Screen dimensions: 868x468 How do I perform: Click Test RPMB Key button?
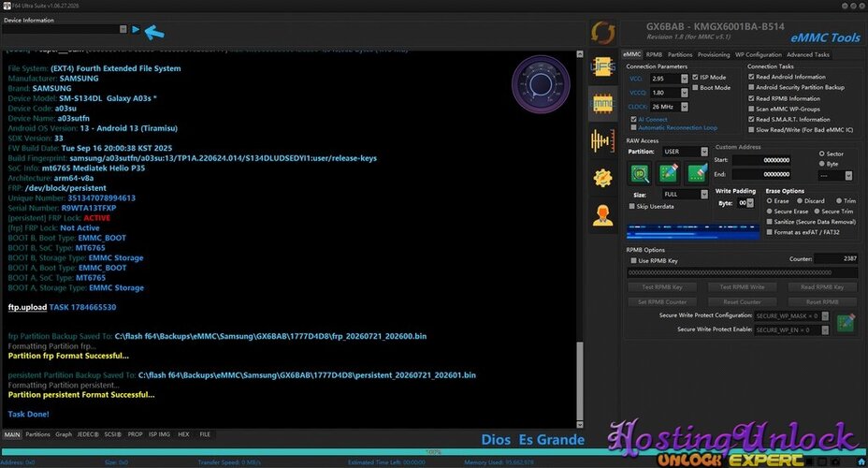pyautogui.click(x=662, y=287)
